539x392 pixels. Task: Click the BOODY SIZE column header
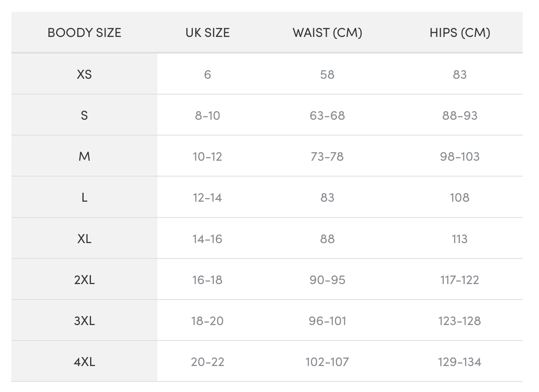point(84,33)
